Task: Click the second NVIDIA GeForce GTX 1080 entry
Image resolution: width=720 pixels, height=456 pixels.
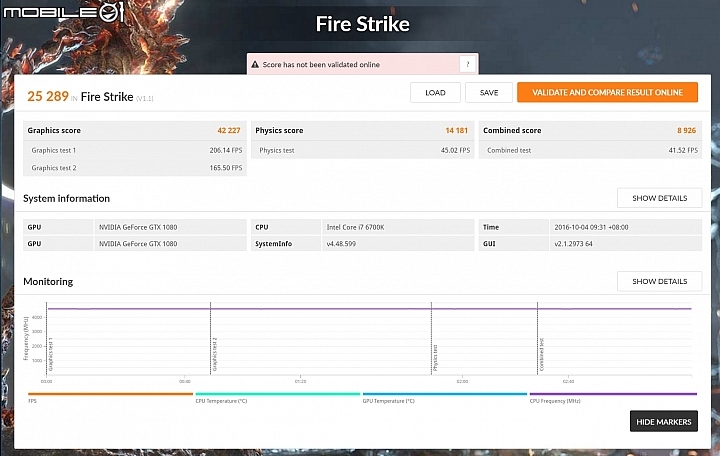Action: [x=138, y=243]
